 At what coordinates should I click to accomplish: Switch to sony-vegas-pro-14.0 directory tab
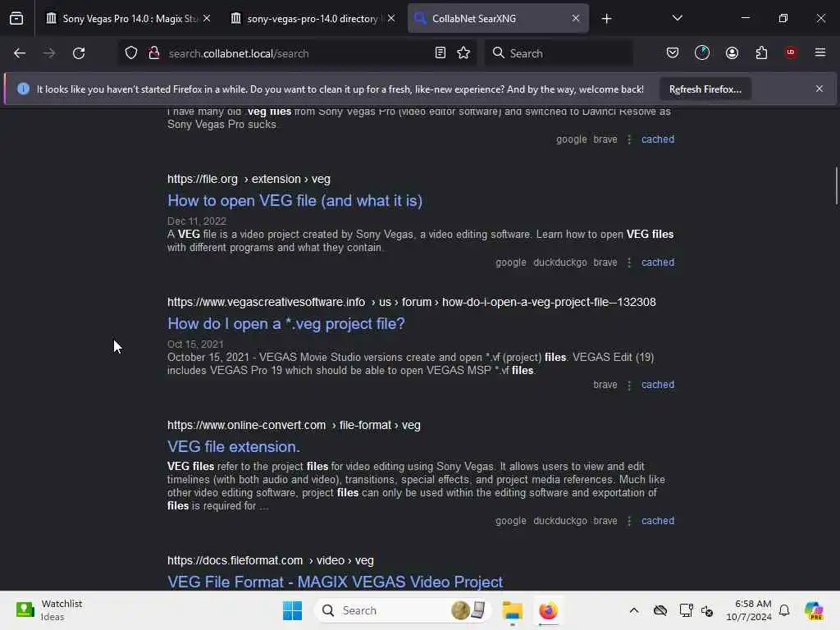[313, 19]
